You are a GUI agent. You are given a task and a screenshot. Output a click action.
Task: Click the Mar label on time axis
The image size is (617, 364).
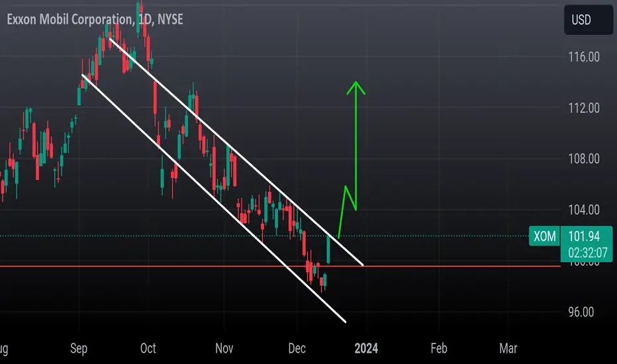click(508, 348)
